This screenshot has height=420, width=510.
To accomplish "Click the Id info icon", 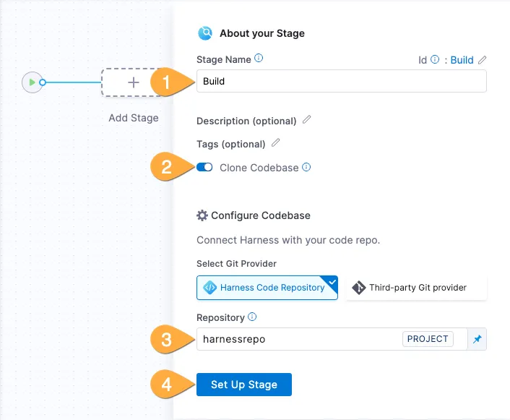I will pyautogui.click(x=435, y=60).
